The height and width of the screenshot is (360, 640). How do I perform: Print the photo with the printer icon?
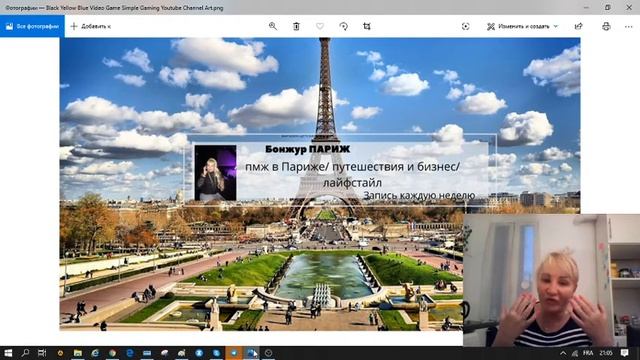tap(606, 26)
